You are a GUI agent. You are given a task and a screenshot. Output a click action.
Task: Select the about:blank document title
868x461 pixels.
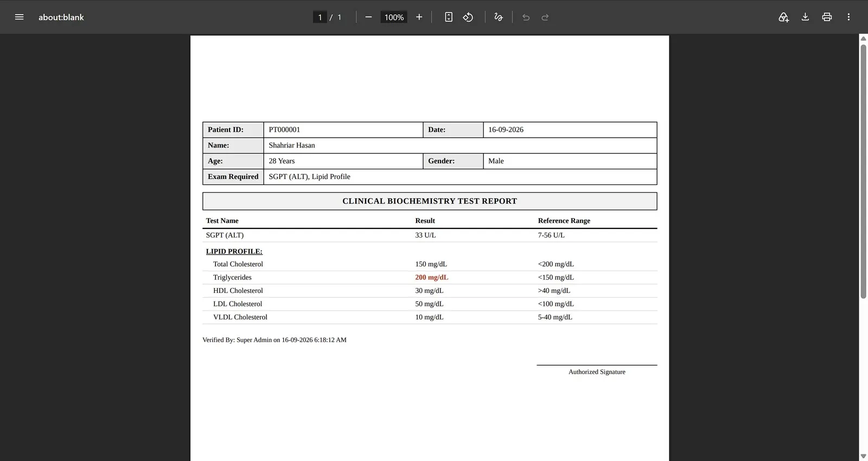pos(61,17)
